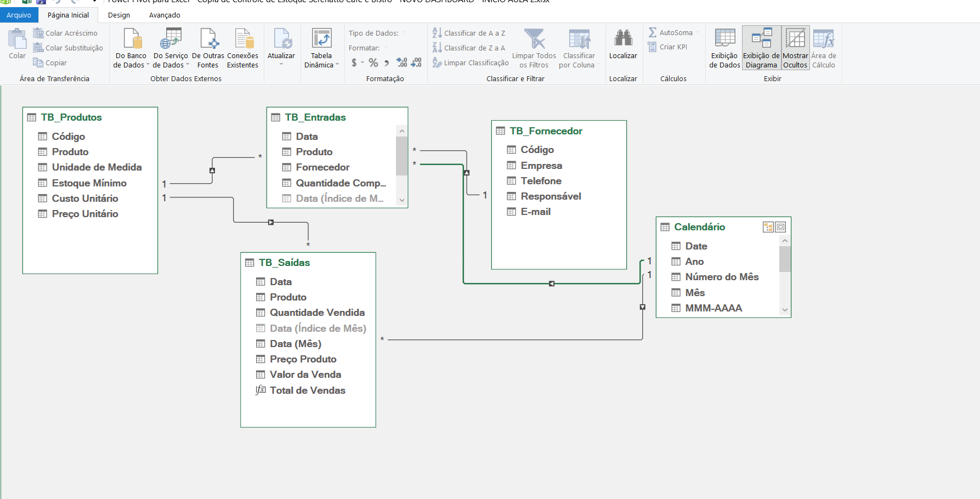Select TB_Fornecedor table title
Viewport: 980px width, 499px height.
(546, 131)
